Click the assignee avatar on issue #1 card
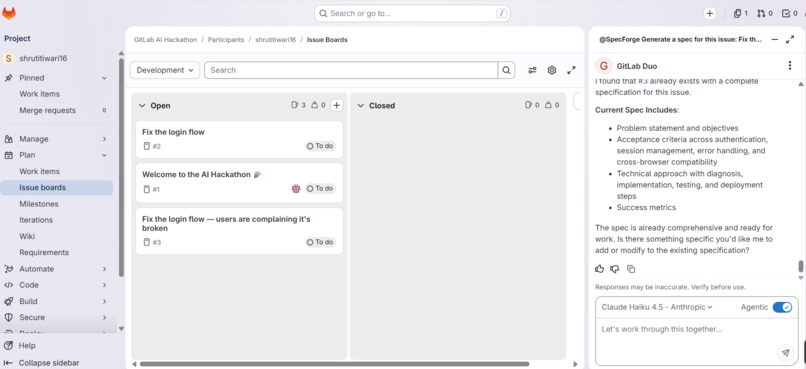This screenshot has height=369, width=806. pyautogui.click(x=296, y=189)
